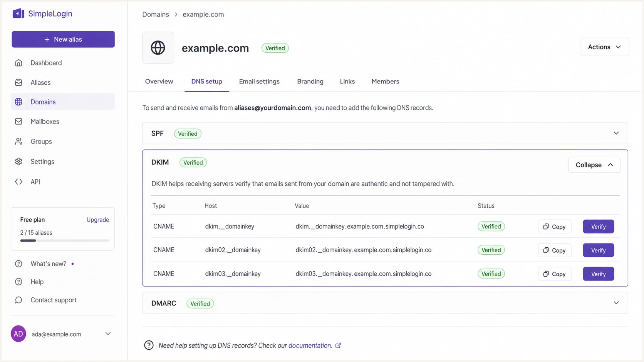The height and width of the screenshot is (362, 644).
Task: Click the Aliases inbox icon
Action: click(18, 82)
